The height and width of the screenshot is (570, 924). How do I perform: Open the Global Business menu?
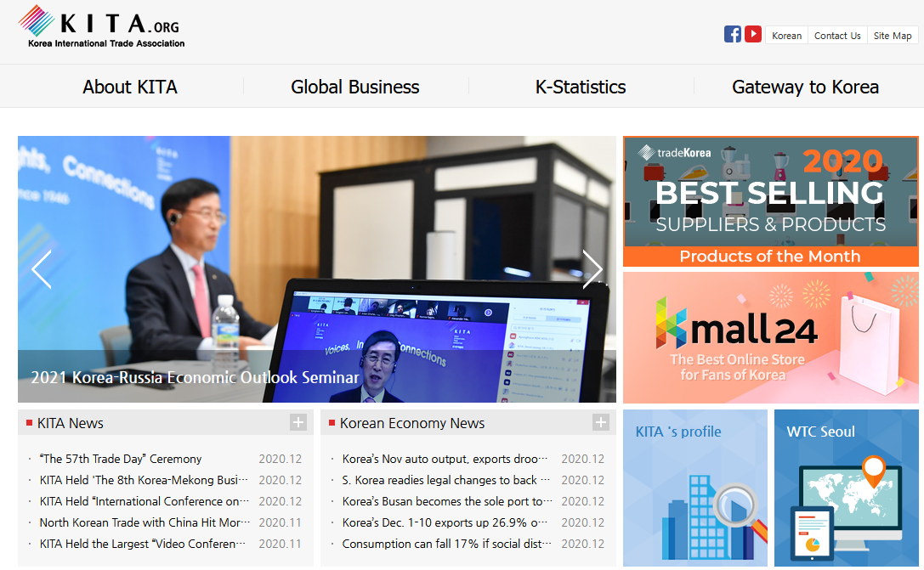[354, 87]
